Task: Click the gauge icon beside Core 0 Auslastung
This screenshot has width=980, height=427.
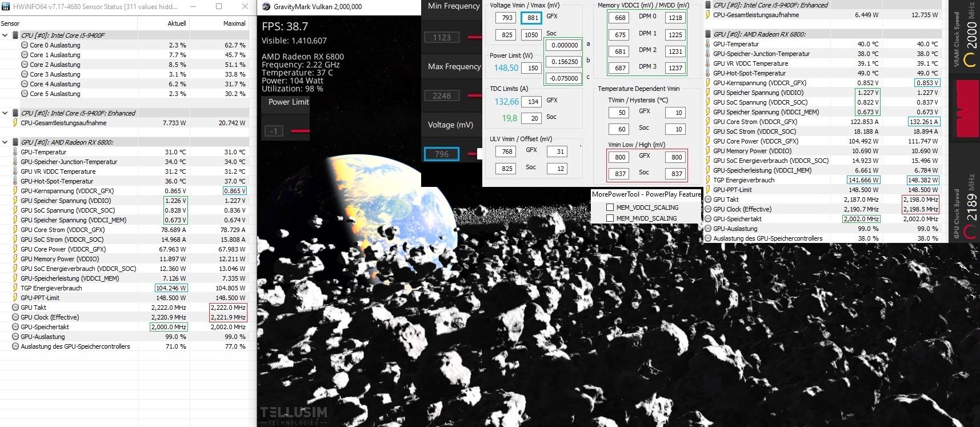Action: (x=25, y=45)
